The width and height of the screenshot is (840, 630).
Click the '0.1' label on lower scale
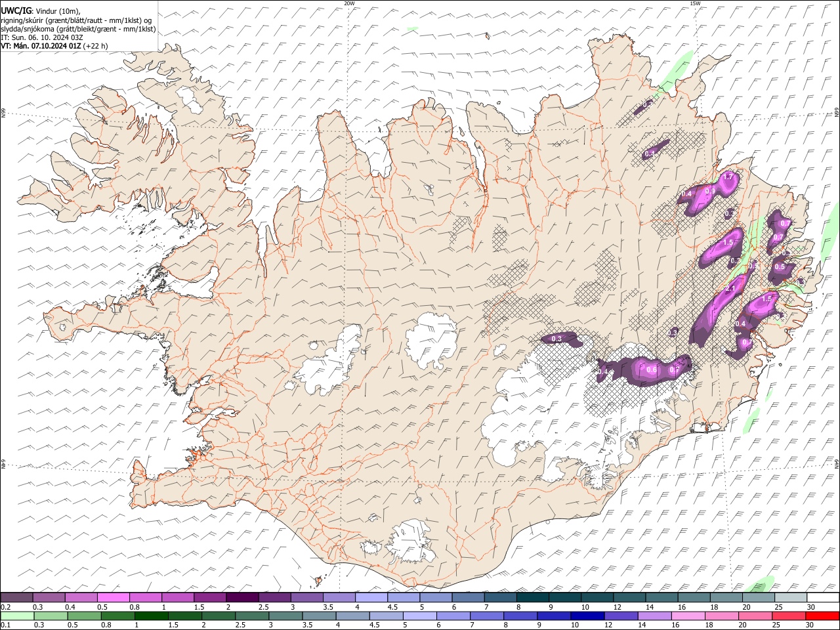point(6,625)
